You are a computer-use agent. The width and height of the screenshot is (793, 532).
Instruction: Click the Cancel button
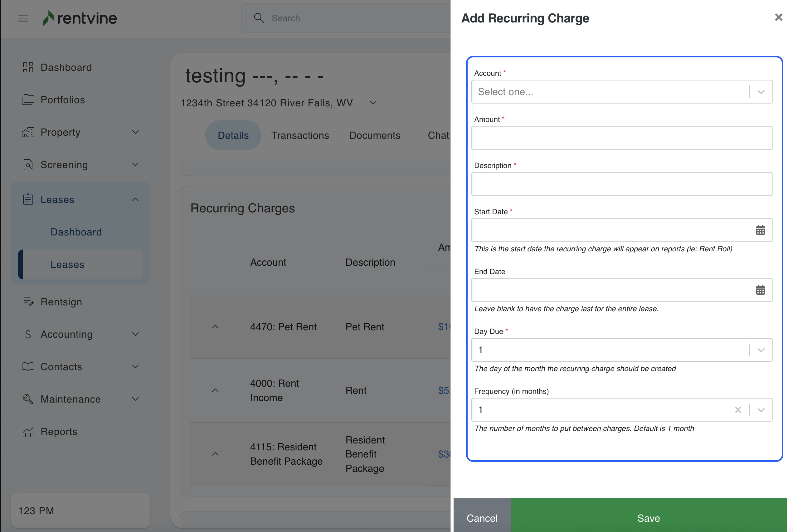tap(482, 518)
